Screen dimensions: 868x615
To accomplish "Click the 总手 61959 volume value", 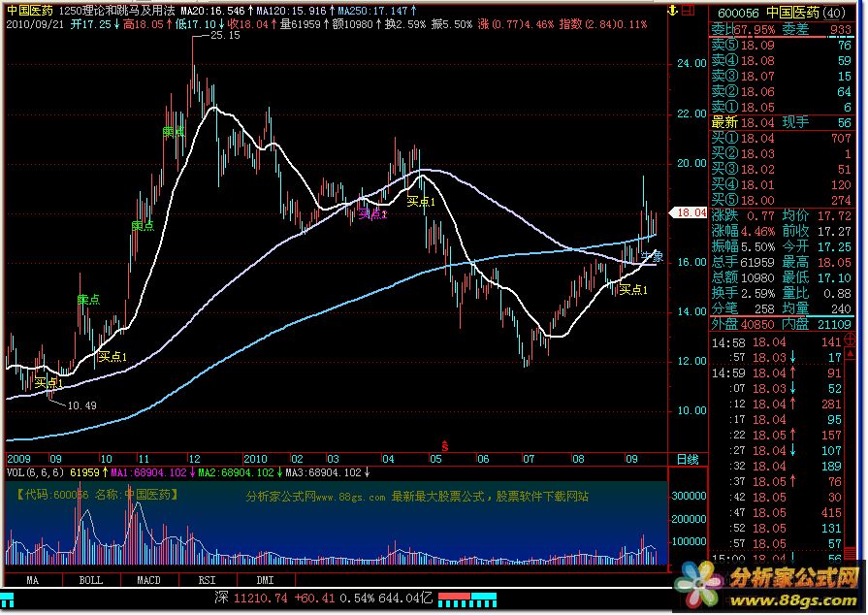I will (x=757, y=262).
